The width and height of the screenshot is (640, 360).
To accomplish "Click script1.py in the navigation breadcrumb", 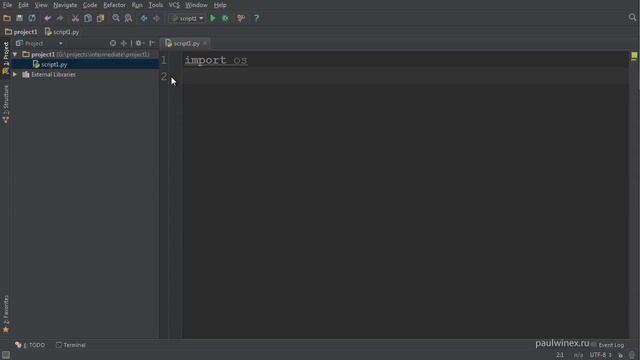I will tap(62, 32).
